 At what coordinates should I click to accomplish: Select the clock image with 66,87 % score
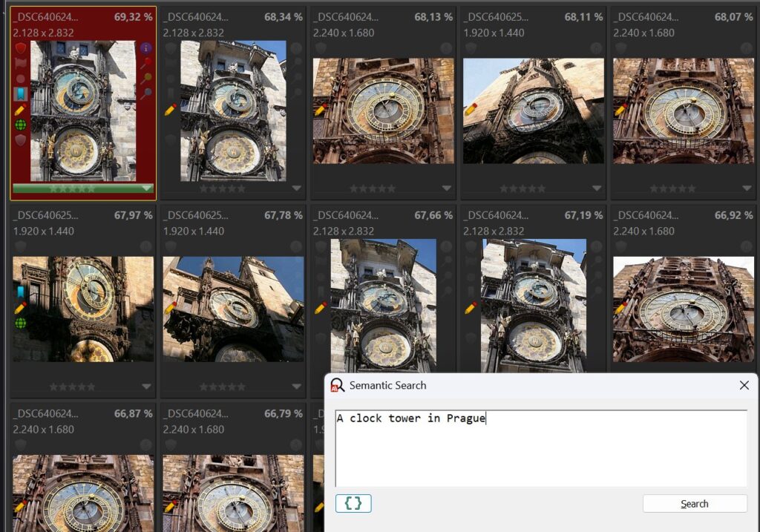click(x=83, y=493)
